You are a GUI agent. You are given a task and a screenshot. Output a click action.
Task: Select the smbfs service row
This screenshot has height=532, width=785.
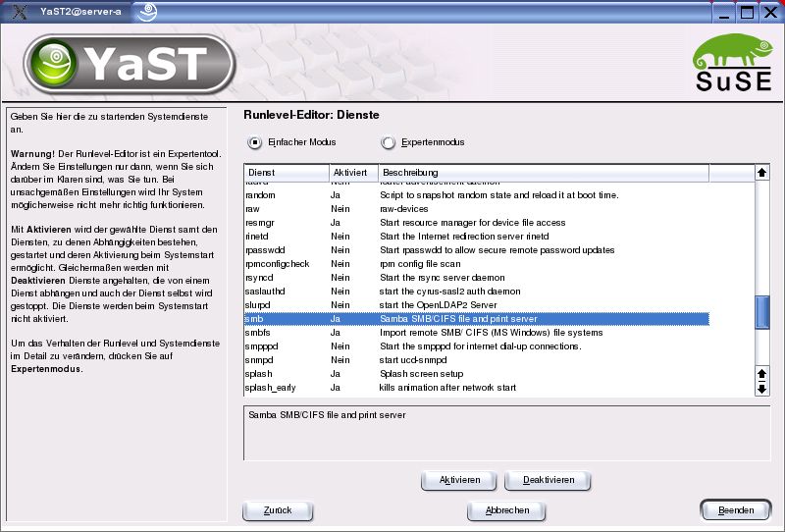477,333
